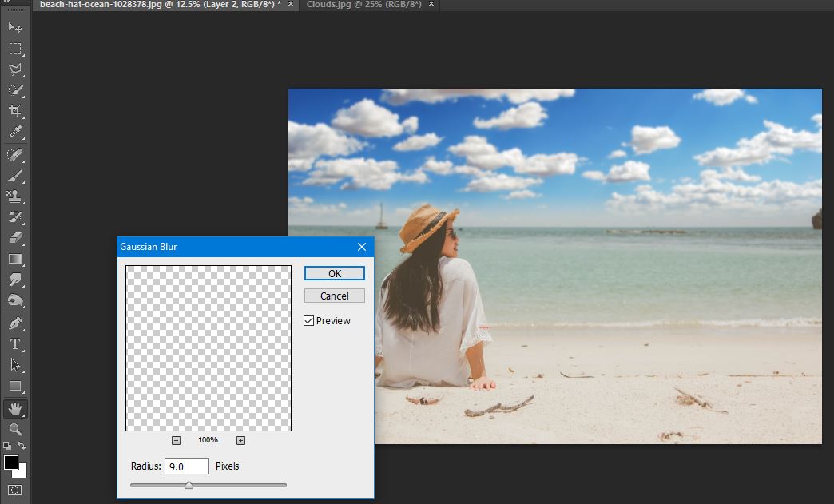The height and width of the screenshot is (504, 834).
Task: Select the Horizontal Type tool
Action: (x=14, y=344)
